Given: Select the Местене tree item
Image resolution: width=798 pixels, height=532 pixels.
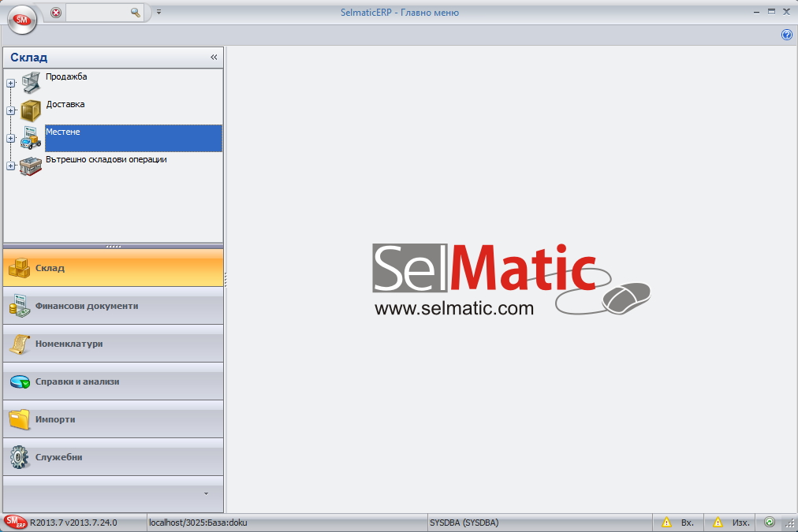Looking at the screenshot, I should pyautogui.click(x=133, y=138).
